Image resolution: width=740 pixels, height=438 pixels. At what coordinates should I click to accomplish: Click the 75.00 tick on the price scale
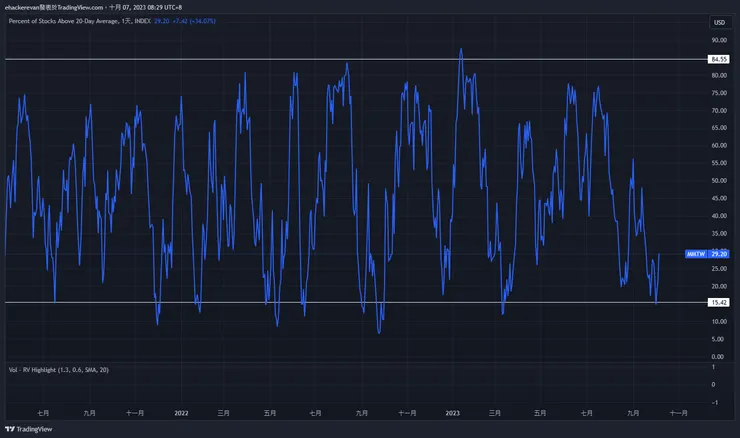[x=719, y=93]
